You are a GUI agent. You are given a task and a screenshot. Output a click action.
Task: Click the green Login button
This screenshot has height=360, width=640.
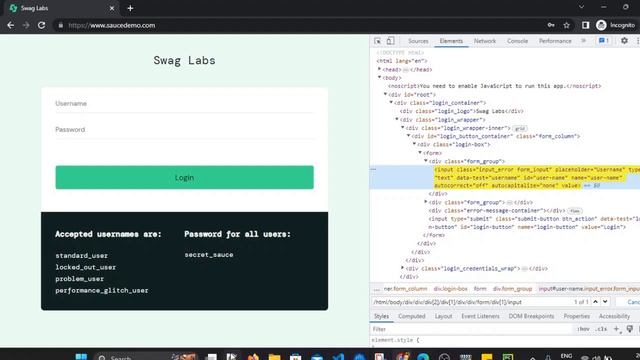[x=184, y=178]
